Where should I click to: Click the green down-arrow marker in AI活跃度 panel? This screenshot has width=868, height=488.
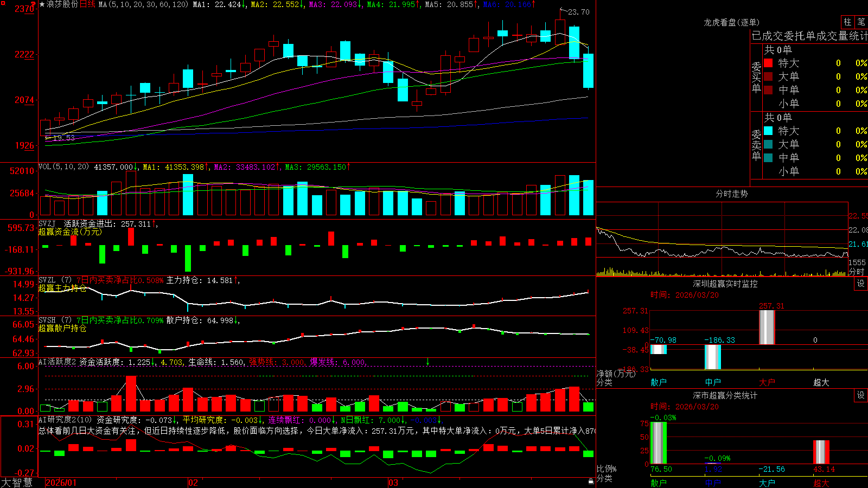[x=427, y=362]
